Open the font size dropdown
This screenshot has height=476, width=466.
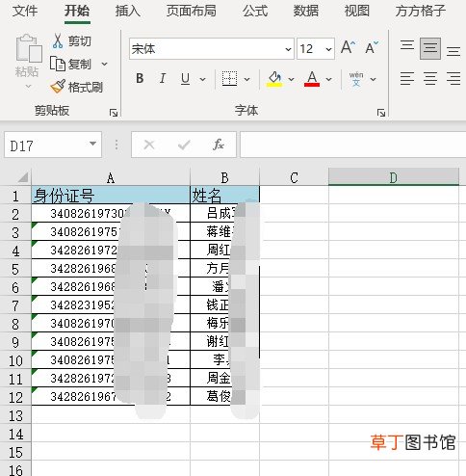point(328,49)
